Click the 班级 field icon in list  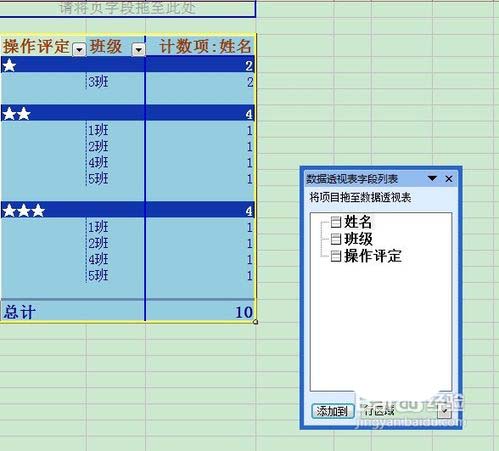(x=336, y=239)
